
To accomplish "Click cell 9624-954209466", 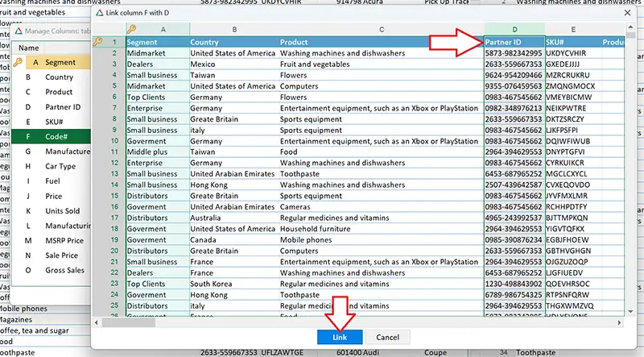I will click(x=514, y=75).
